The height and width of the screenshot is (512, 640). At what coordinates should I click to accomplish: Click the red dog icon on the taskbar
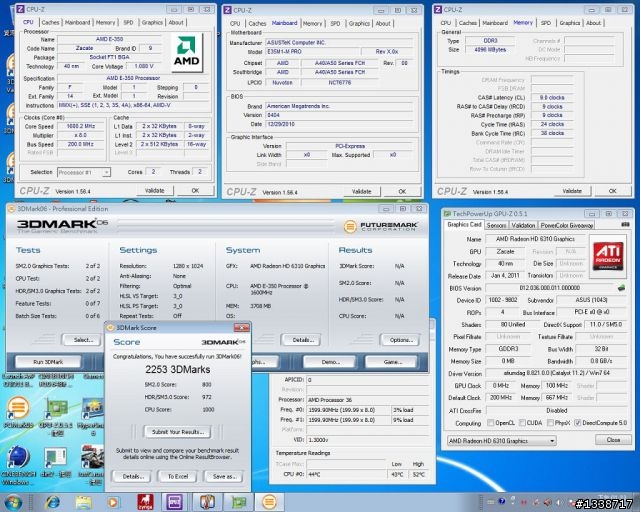[145, 502]
